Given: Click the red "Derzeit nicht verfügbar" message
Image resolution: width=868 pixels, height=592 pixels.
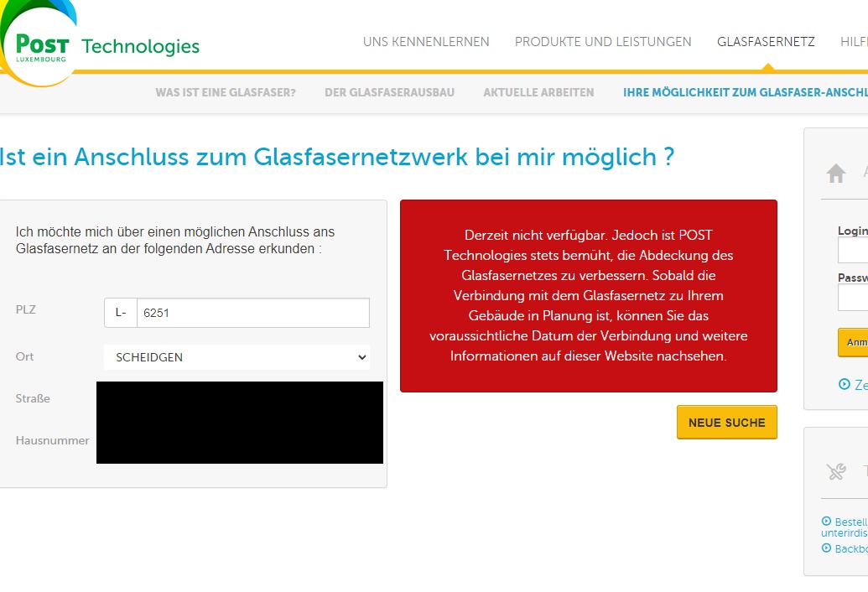Looking at the screenshot, I should (x=589, y=296).
